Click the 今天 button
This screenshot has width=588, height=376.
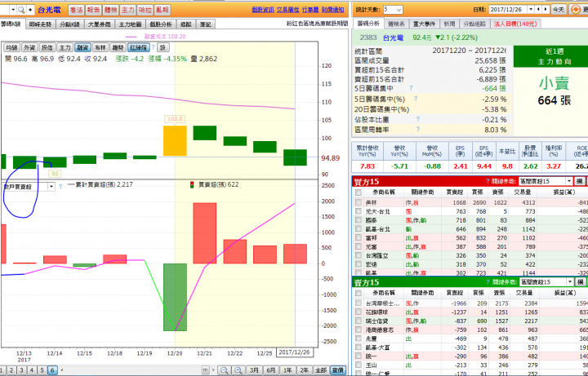[x=559, y=10]
